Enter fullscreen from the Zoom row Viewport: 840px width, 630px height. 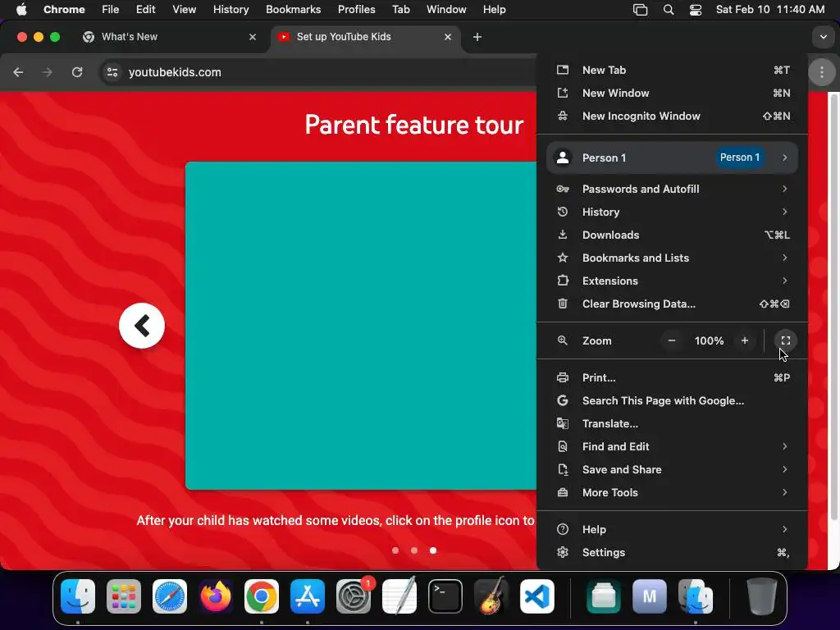click(785, 340)
